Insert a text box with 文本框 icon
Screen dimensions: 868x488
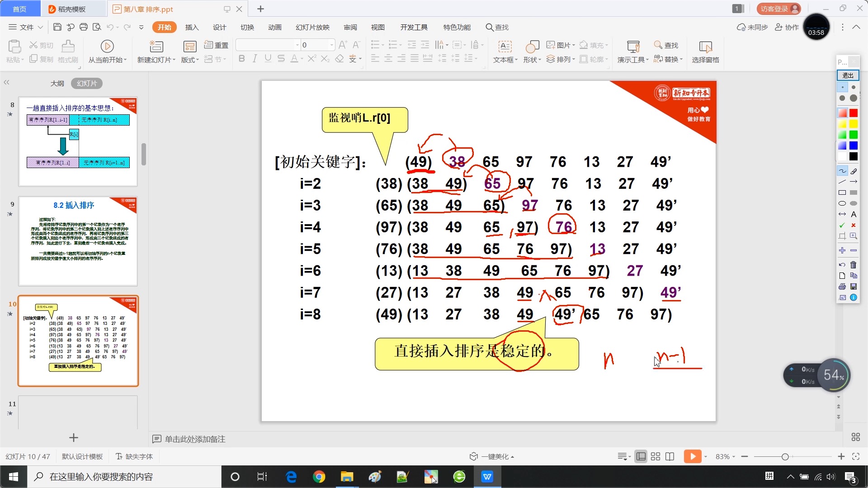pyautogui.click(x=505, y=46)
